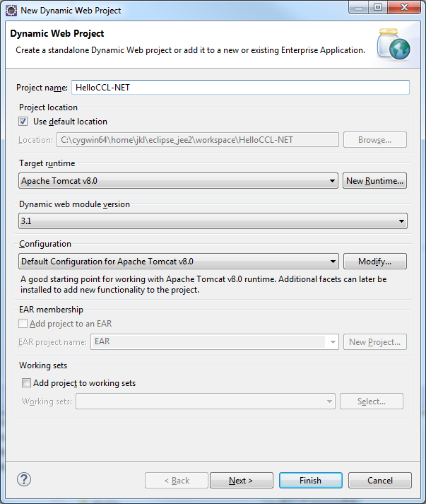Click the Eclipse icon in title bar
Screen dimensions: 426x504
pyautogui.click(x=11, y=10)
